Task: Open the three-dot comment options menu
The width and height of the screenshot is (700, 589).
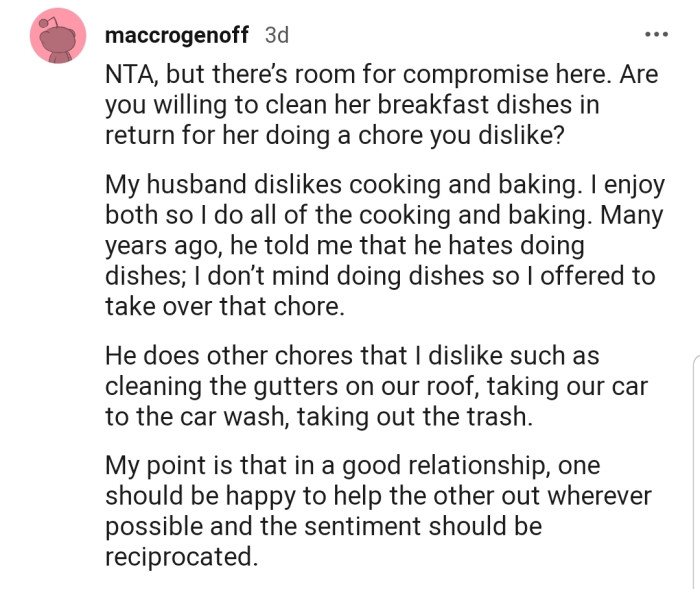Action: 655,36
